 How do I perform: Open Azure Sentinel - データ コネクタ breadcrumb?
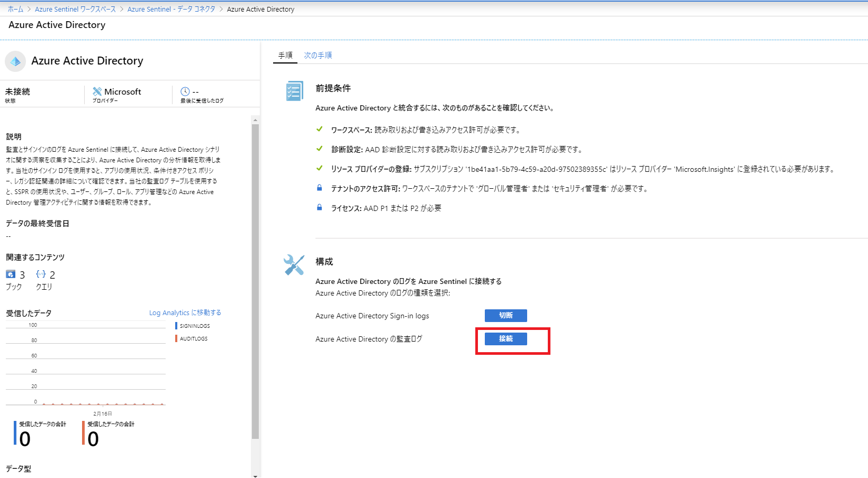click(171, 9)
